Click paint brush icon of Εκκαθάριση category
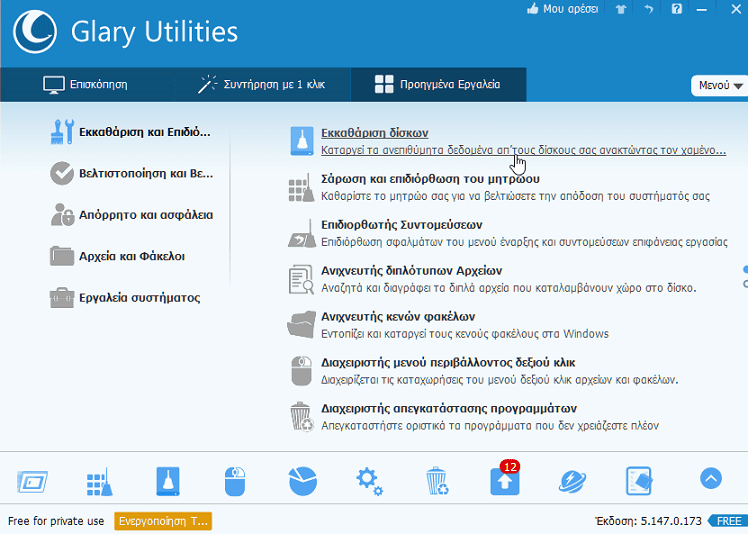Viewport: 748px width, 534px height. (62, 132)
